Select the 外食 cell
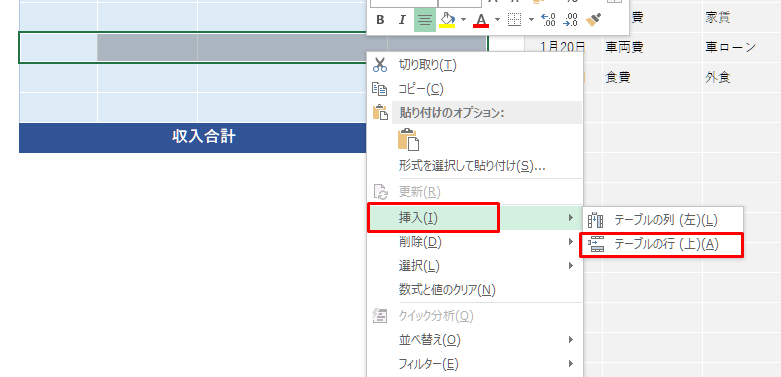Viewport: 781px width, 377px height. tap(742, 77)
